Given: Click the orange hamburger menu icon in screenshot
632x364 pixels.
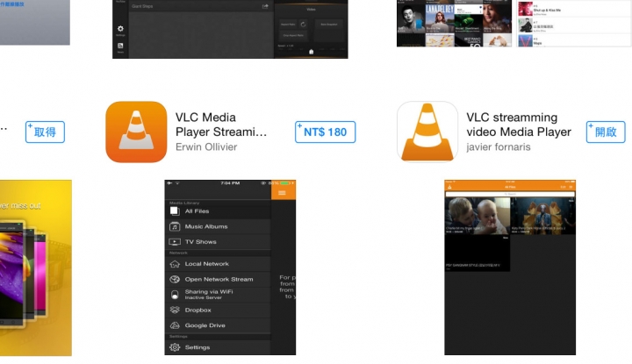Looking at the screenshot, I should (282, 193).
